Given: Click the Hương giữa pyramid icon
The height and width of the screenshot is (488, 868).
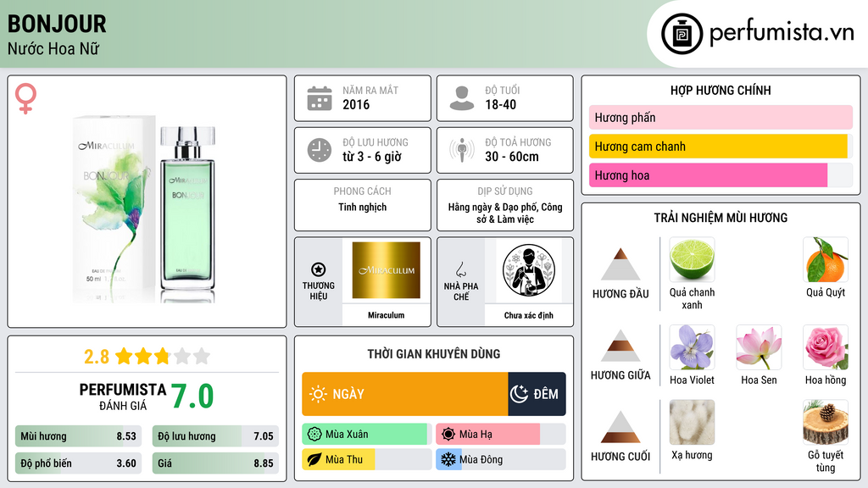Looking at the screenshot, I should (x=620, y=346).
